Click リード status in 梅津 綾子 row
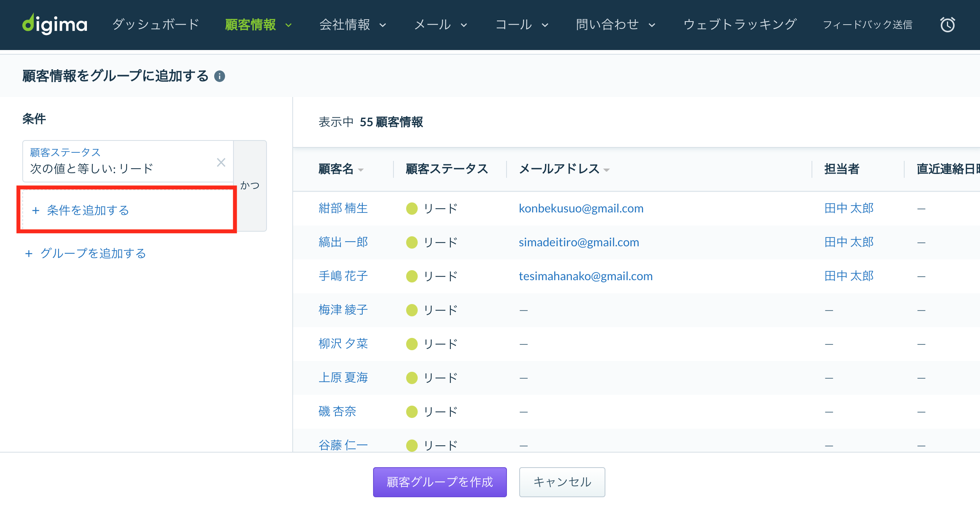Image resolution: width=980 pixels, height=508 pixels. click(432, 310)
